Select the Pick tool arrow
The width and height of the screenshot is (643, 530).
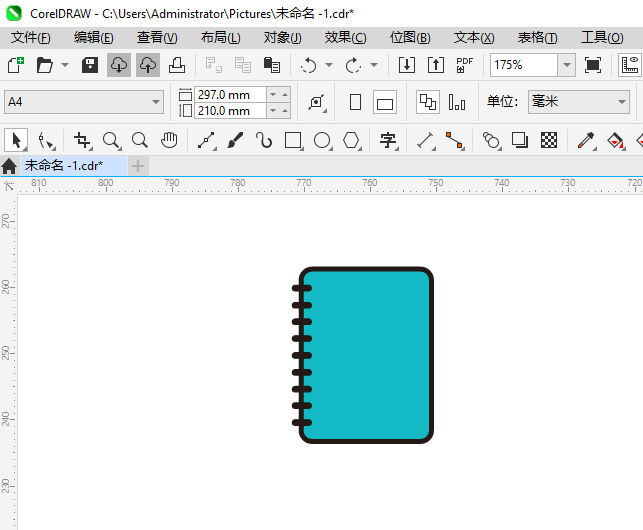coord(16,140)
